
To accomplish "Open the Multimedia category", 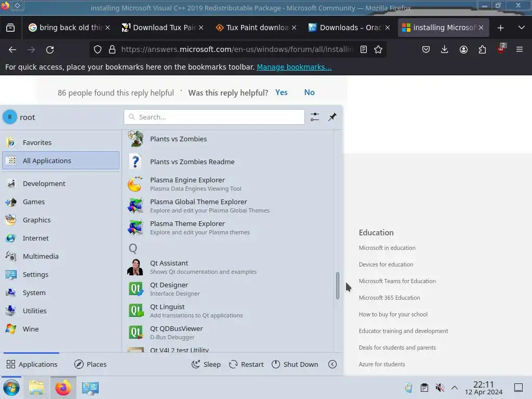I will (61, 256).
